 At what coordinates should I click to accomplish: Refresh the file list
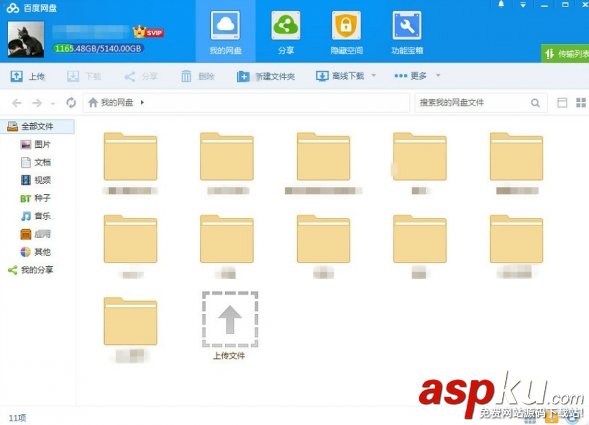click(71, 102)
